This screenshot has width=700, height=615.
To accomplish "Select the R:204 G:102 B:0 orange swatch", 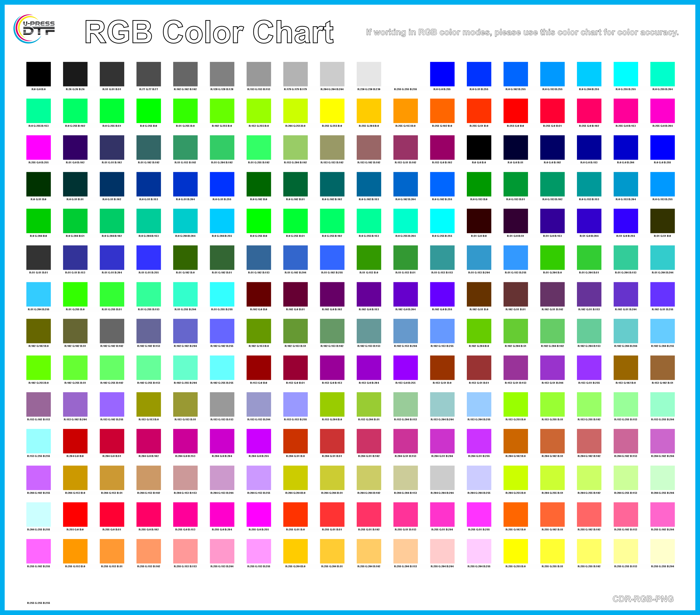I will pos(516,441).
